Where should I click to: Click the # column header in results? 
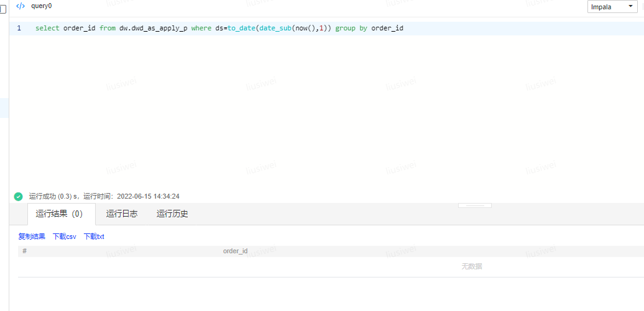coord(24,251)
